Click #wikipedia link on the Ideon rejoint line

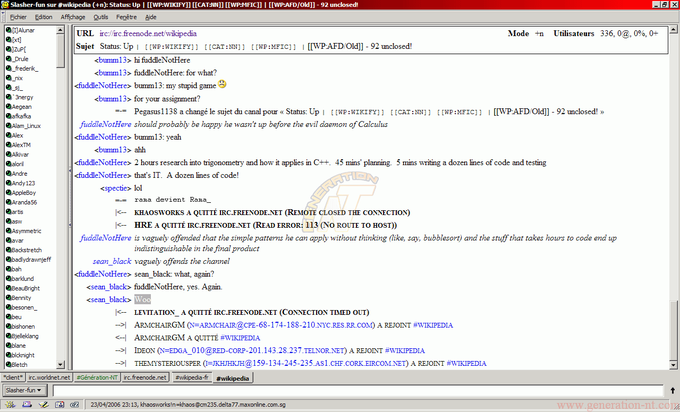[x=405, y=350]
